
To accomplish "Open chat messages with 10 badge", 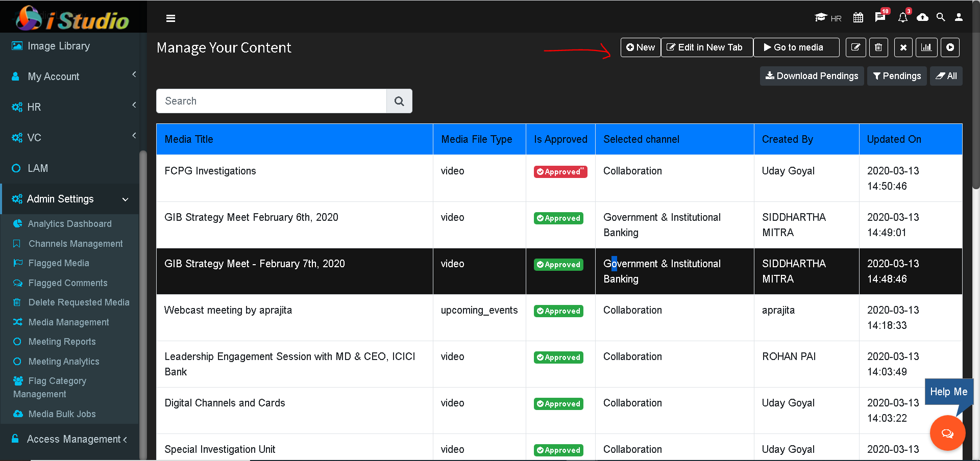I will point(881,16).
